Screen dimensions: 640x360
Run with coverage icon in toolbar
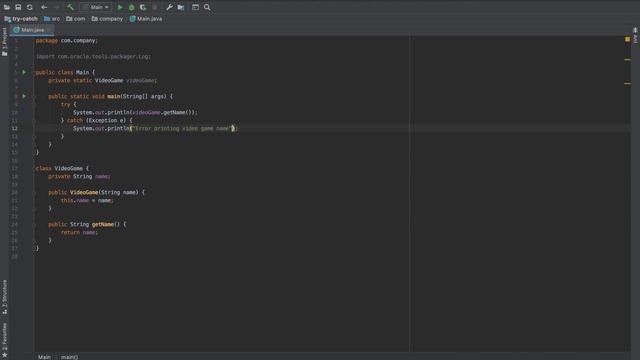143,7
